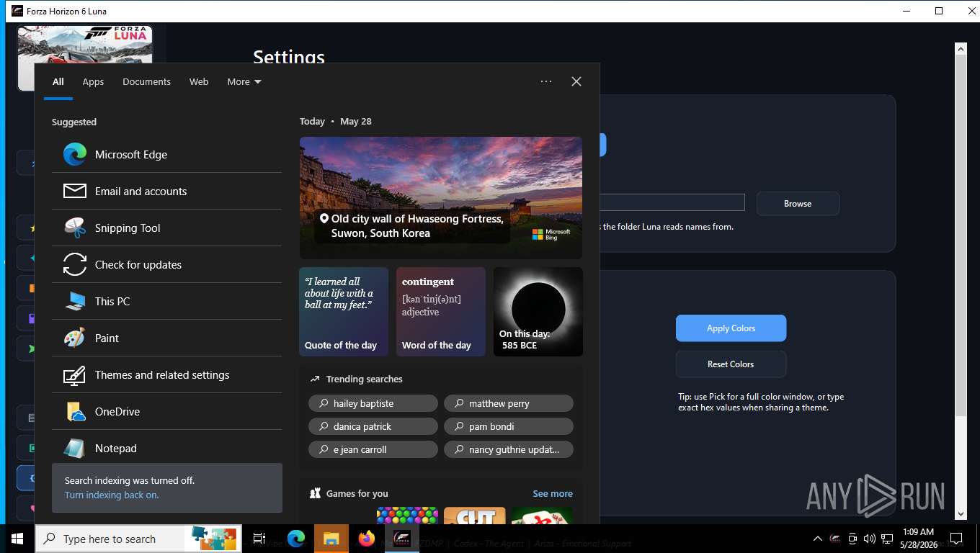Search trending topic hailey baptiste

tap(373, 403)
